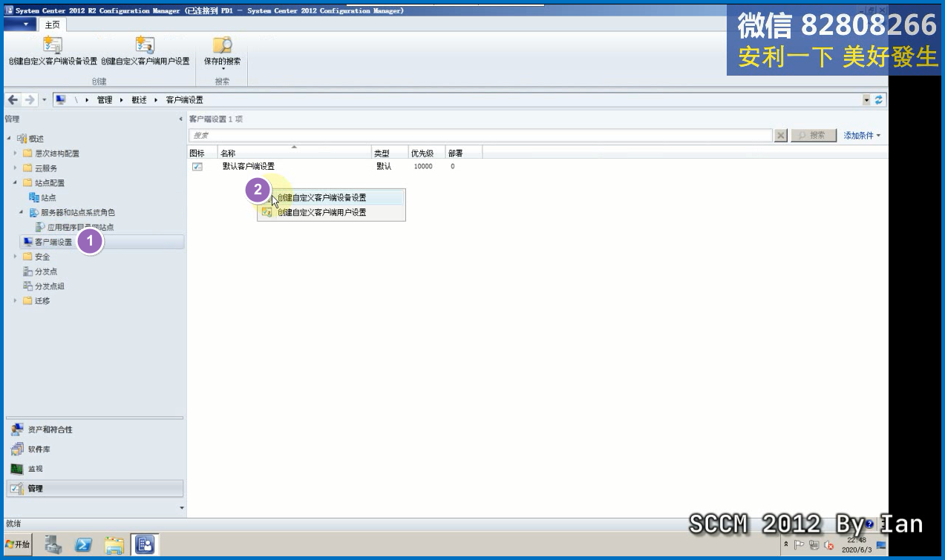This screenshot has width=945, height=560.
Task: Click the 安全 folder in tree
Action: (x=36, y=257)
